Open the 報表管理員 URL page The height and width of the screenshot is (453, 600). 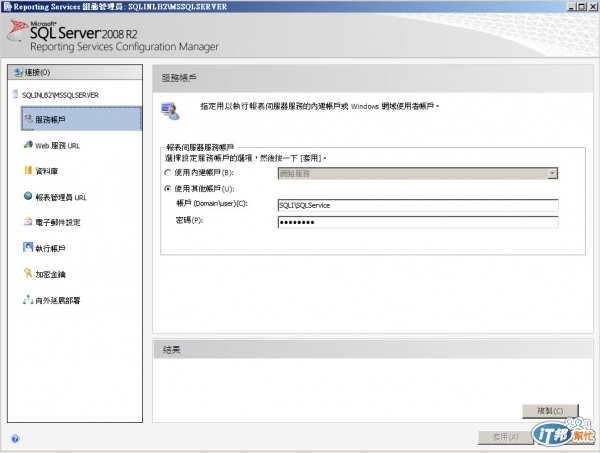tap(61, 197)
